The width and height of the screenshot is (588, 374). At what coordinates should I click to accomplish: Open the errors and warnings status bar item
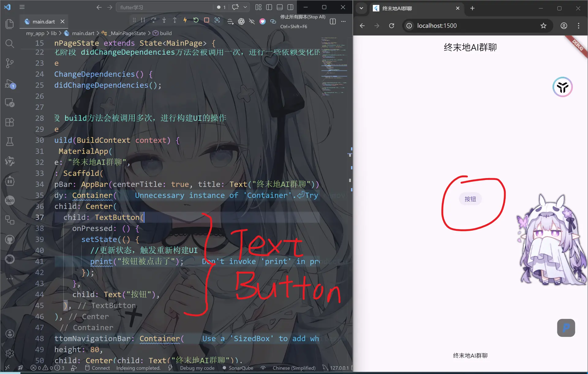click(x=47, y=368)
